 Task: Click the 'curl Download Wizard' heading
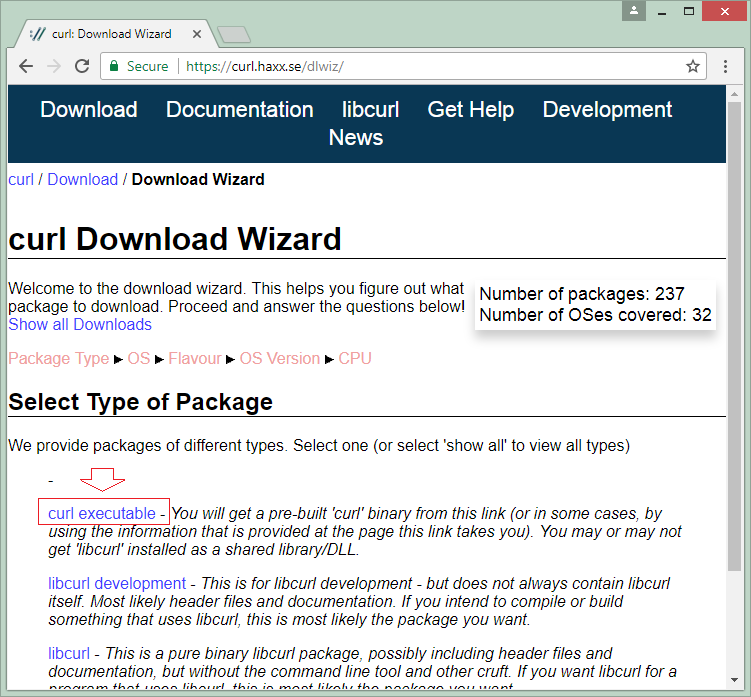[x=175, y=239]
